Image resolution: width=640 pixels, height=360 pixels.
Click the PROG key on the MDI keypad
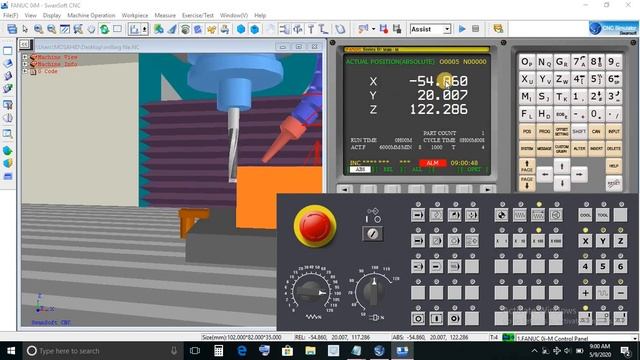point(544,131)
